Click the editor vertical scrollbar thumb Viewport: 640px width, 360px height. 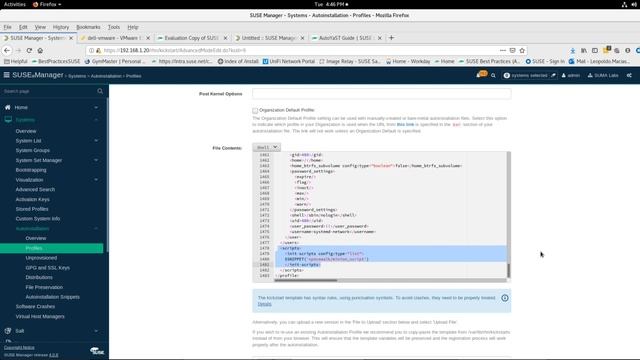pyautogui.click(x=509, y=271)
